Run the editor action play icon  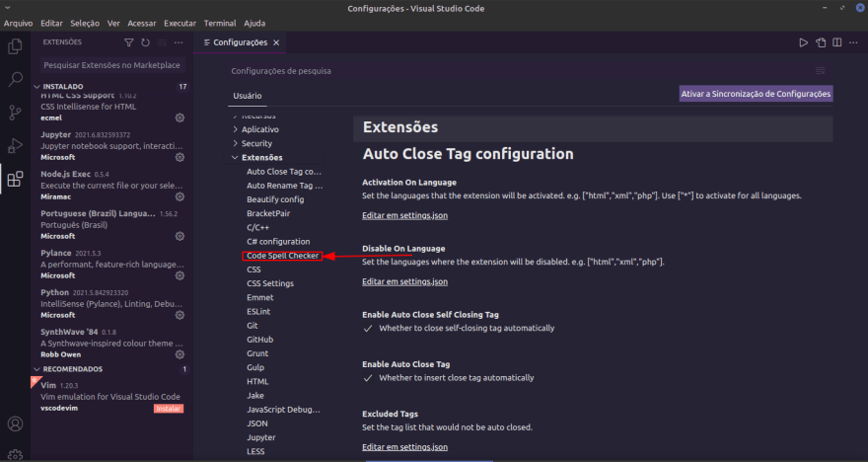coord(803,42)
